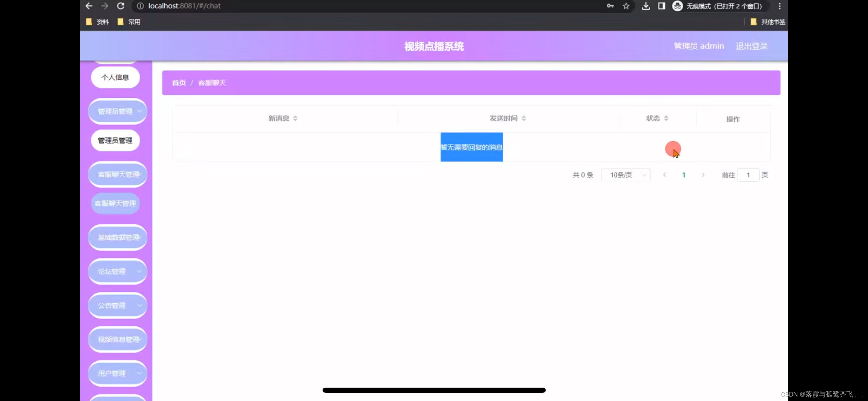Image resolution: width=868 pixels, height=401 pixels.
Task: Open the 其他书签 folder
Action: point(768,22)
